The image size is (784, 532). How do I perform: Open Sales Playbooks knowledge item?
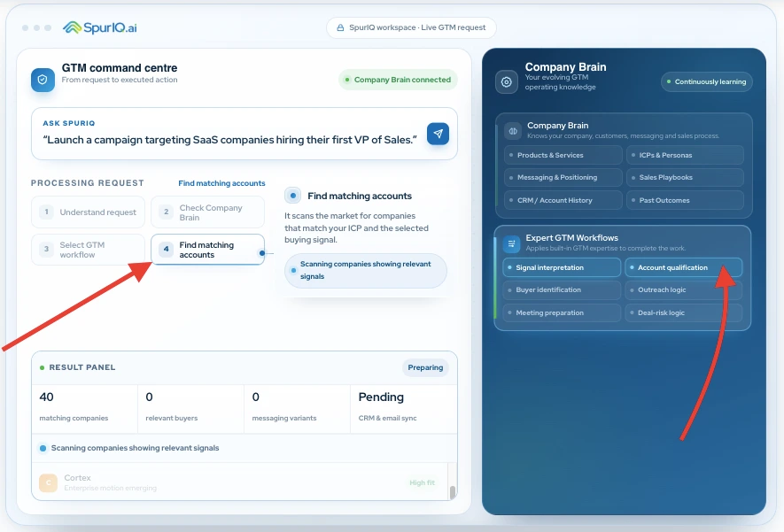click(685, 177)
